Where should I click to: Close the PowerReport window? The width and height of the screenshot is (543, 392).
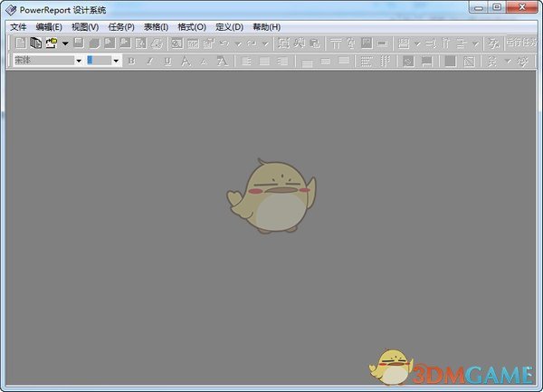[x=522, y=7]
